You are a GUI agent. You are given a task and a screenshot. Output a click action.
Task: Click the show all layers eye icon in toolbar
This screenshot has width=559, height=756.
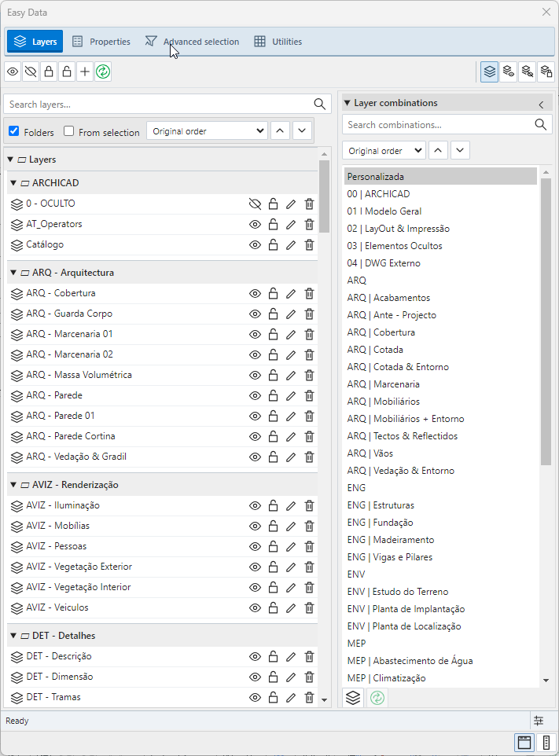(13, 72)
